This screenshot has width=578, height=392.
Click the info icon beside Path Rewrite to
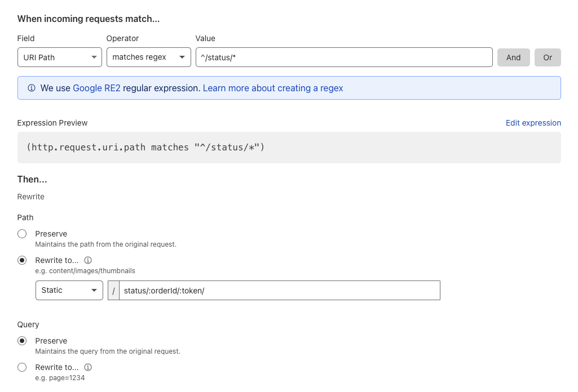coord(87,260)
